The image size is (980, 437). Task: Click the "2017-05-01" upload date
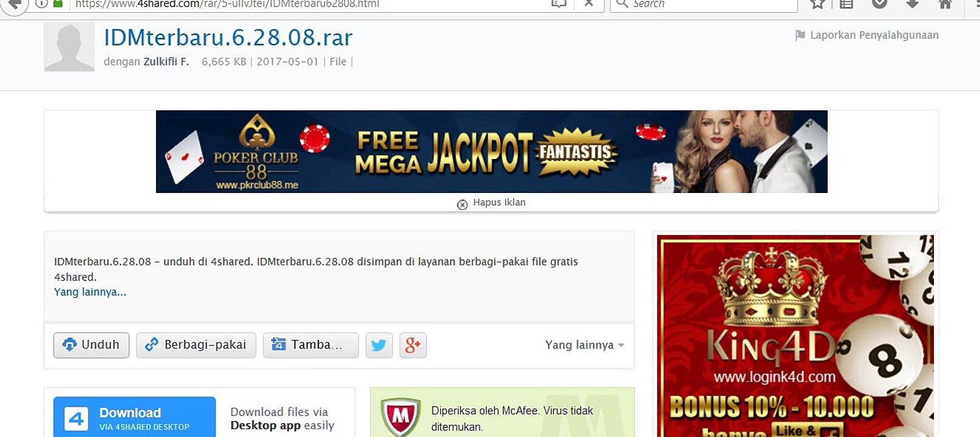[288, 61]
